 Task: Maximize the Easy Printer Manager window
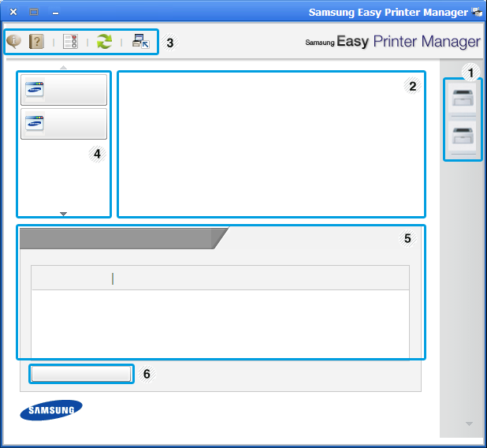(33, 13)
